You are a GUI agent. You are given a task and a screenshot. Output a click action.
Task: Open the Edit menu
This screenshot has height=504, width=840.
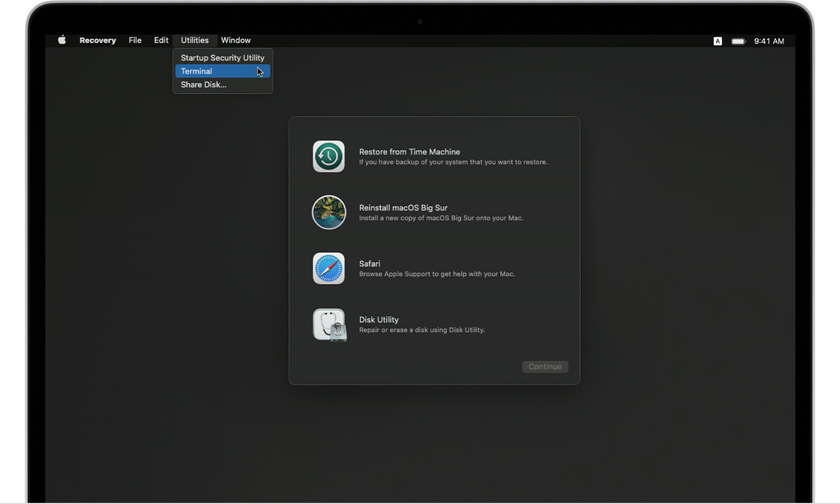coord(161,40)
